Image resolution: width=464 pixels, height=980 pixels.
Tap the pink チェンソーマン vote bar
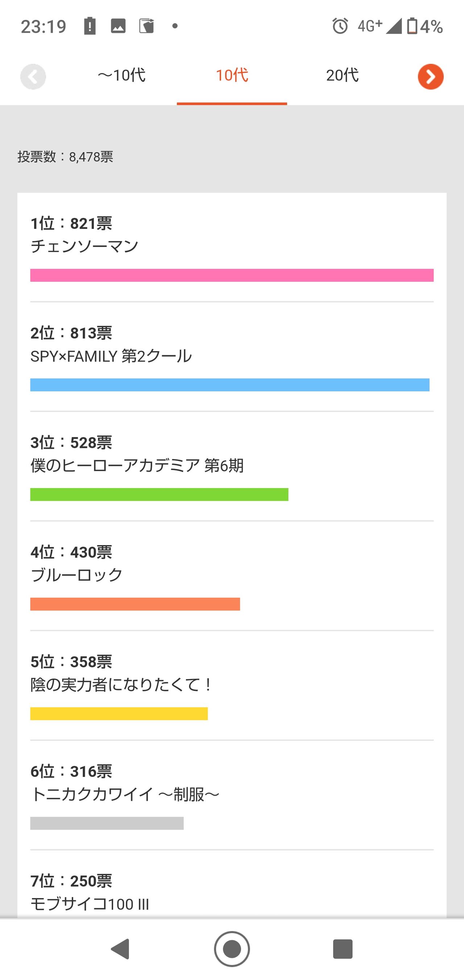[232, 275]
